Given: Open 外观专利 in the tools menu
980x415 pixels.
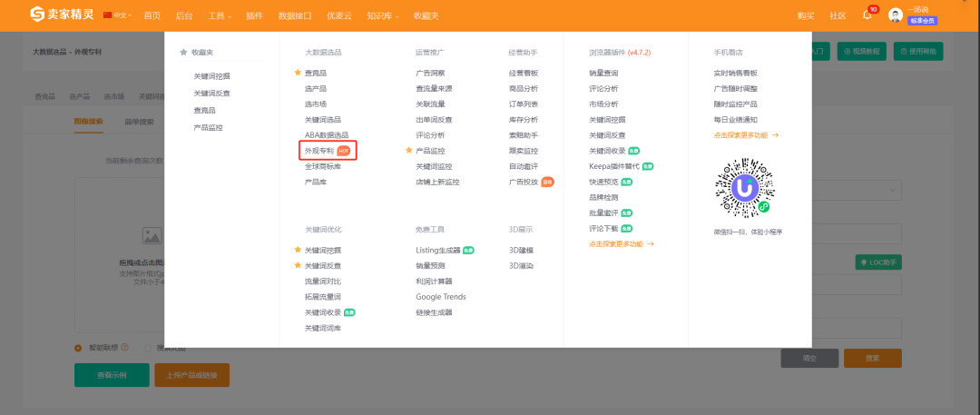Looking at the screenshot, I should click(319, 151).
